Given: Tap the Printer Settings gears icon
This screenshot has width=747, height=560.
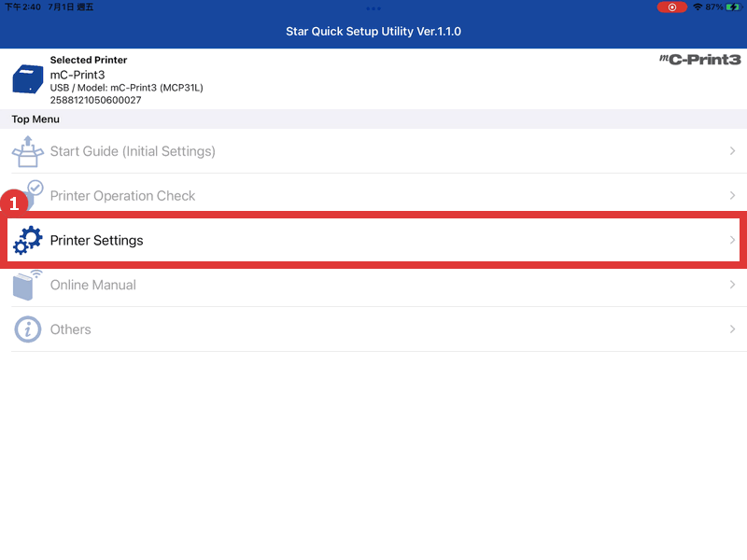Looking at the screenshot, I should [x=28, y=240].
